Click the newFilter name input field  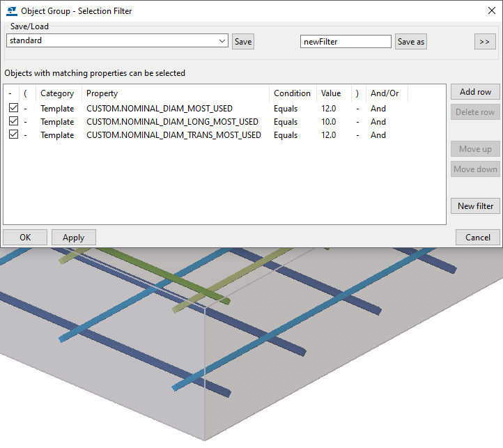click(x=345, y=42)
